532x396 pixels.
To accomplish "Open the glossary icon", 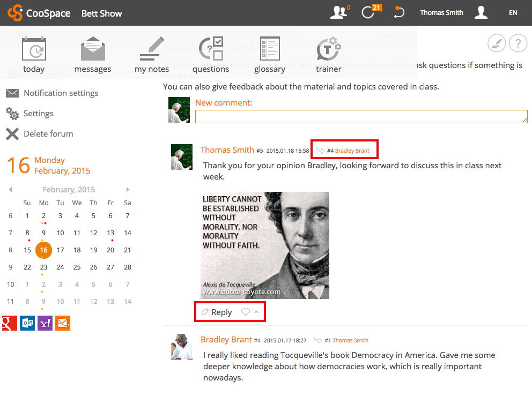I will [270, 48].
